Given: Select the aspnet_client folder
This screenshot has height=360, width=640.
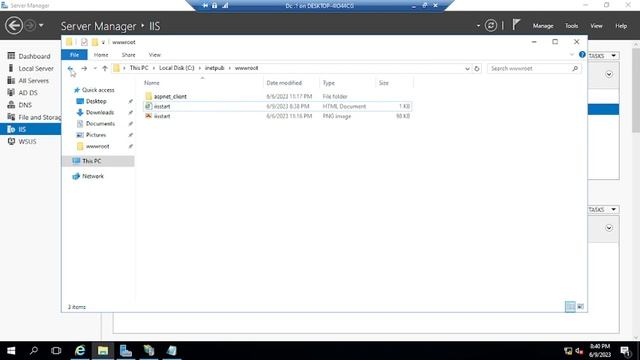Looking at the screenshot, I should (x=278, y=96).
